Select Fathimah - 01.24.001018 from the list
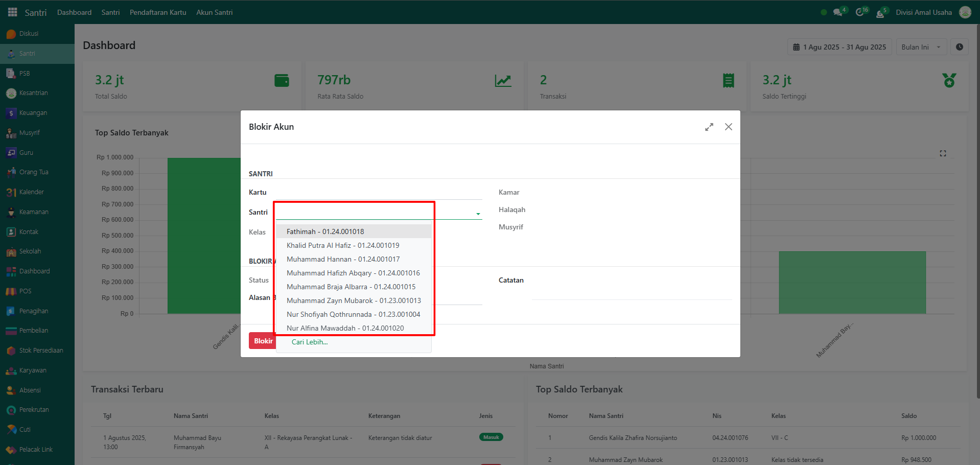Image resolution: width=980 pixels, height=465 pixels. pos(325,231)
